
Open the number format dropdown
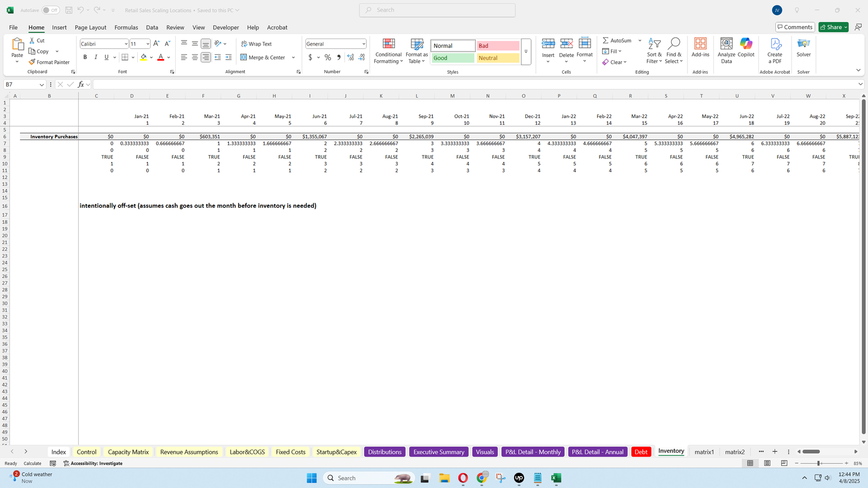tap(363, 44)
